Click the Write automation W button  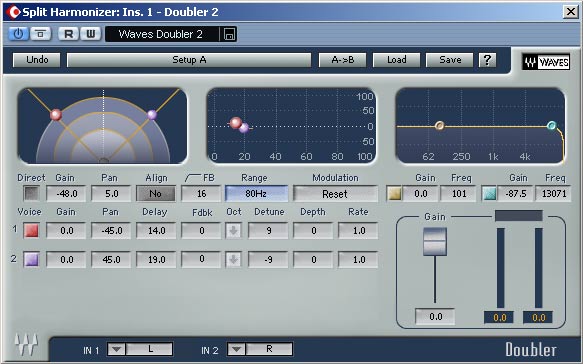90,34
